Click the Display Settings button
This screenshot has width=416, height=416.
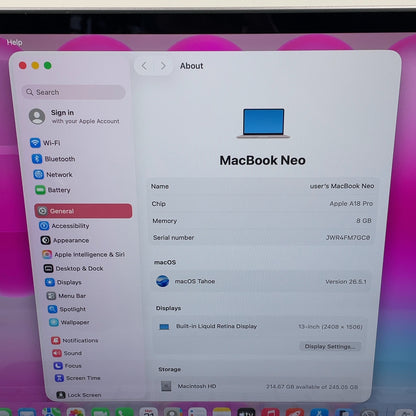click(x=330, y=347)
